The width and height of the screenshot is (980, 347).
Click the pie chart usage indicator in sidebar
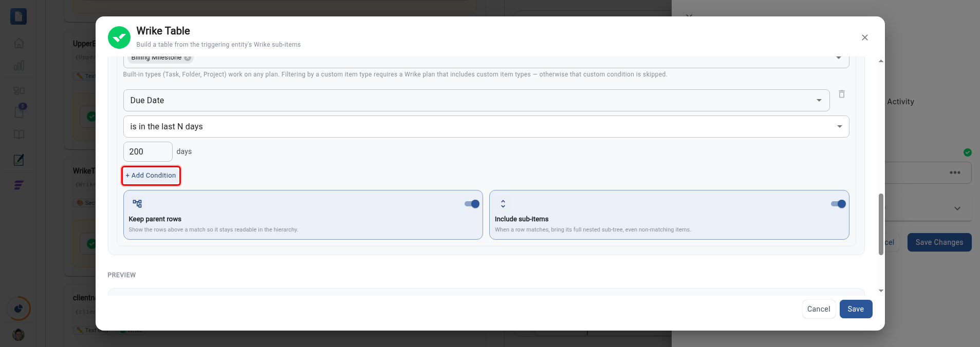click(19, 309)
